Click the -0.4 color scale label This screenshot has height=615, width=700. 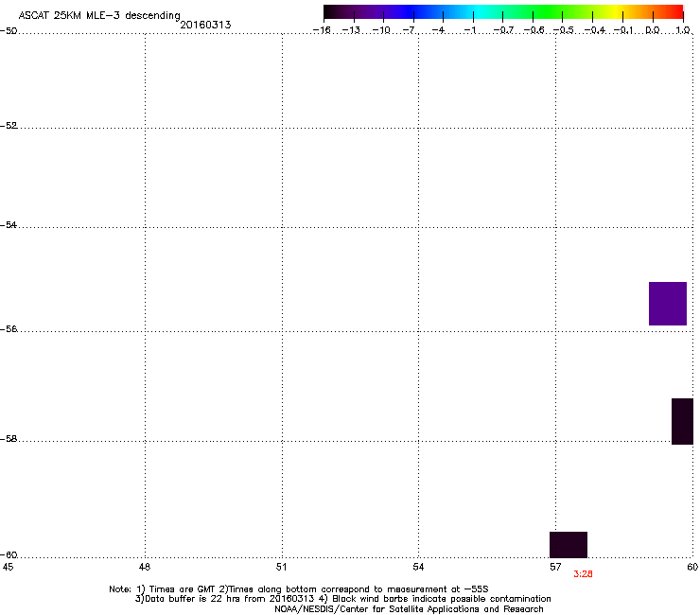[595, 30]
